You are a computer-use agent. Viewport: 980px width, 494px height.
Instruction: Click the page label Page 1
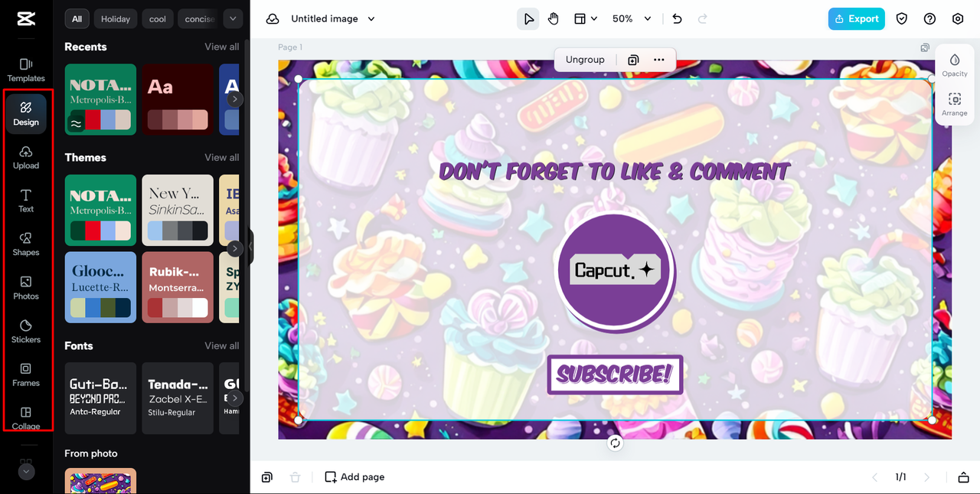point(290,47)
